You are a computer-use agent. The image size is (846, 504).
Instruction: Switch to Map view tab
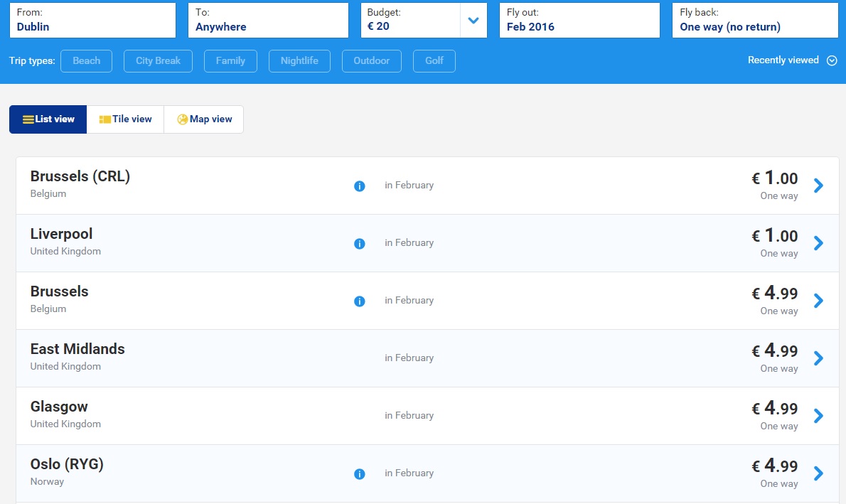click(x=204, y=119)
